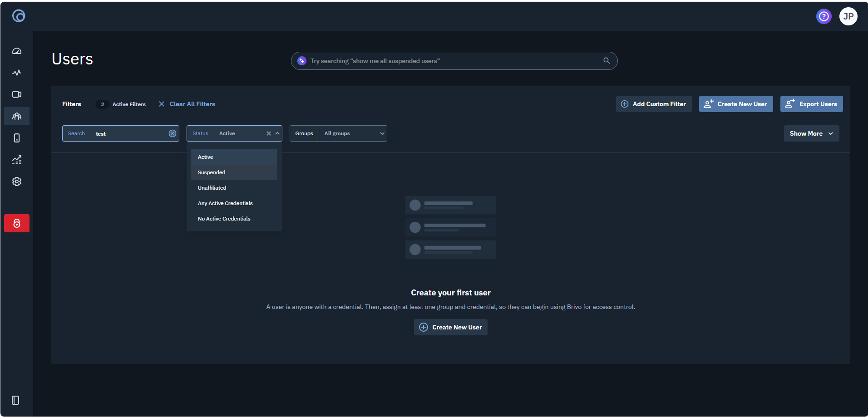The width and height of the screenshot is (868, 417).
Task: Click the 'Create your first user' heading
Action: [x=451, y=293]
